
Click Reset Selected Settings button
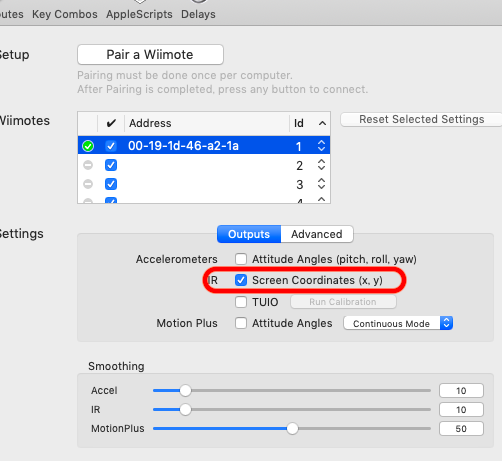click(421, 119)
